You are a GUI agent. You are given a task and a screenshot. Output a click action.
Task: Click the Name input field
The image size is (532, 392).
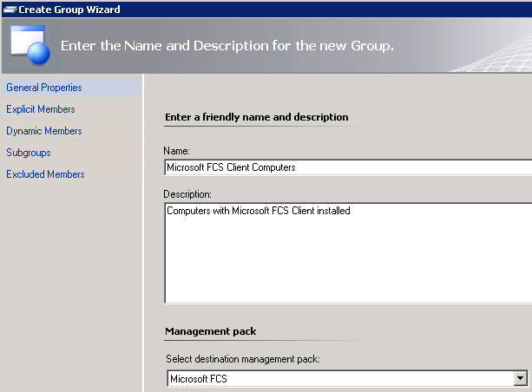[x=348, y=167]
